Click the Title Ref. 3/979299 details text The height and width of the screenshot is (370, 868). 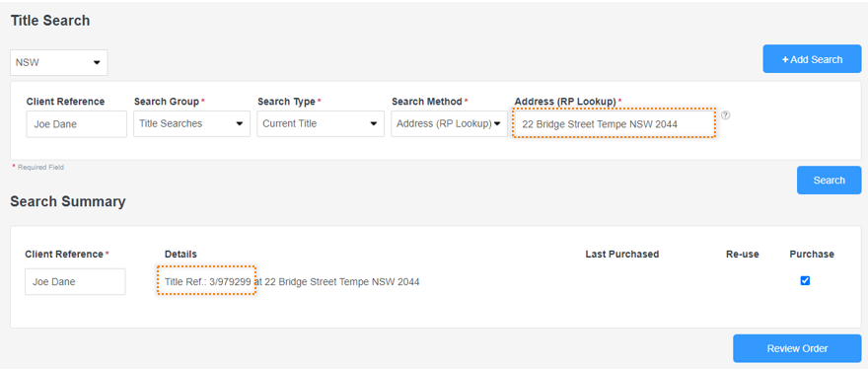coord(207,281)
